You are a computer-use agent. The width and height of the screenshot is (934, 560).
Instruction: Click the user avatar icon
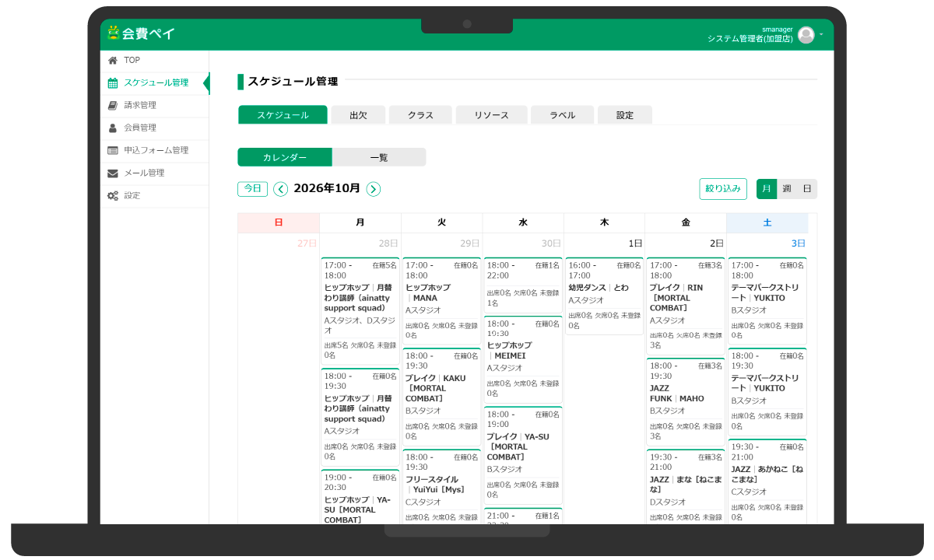(x=806, y=34)
